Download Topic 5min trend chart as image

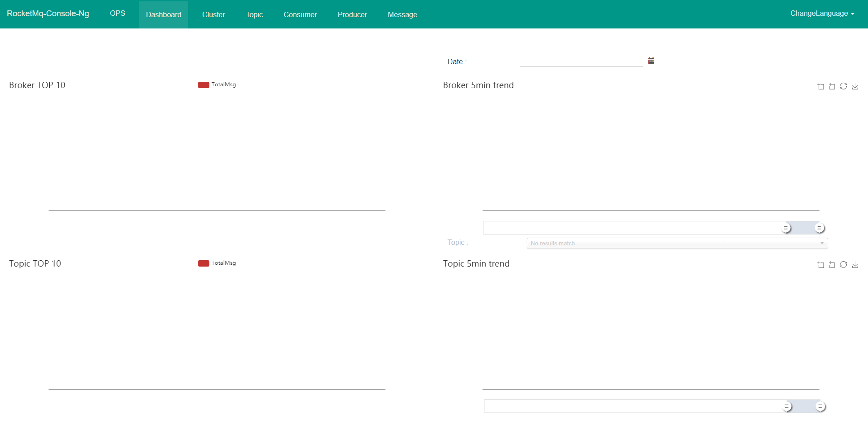[x=855, y=265]
